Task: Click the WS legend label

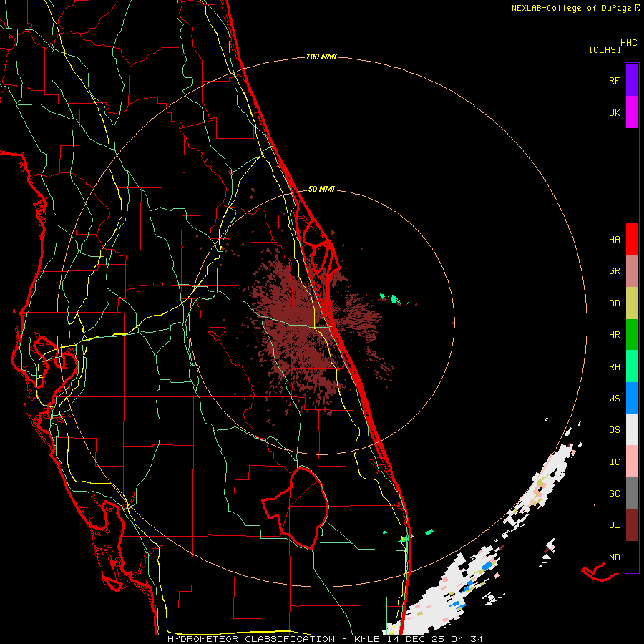Action: [614, 398]
